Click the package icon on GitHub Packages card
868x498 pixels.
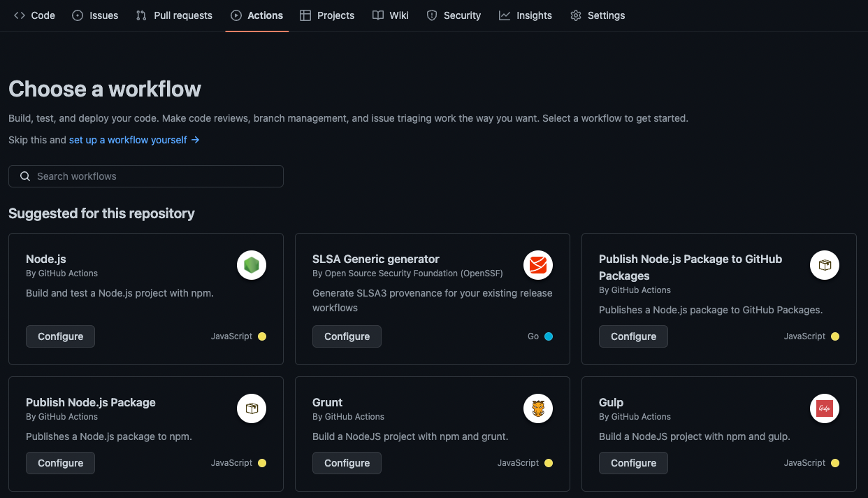click(825, 265)
